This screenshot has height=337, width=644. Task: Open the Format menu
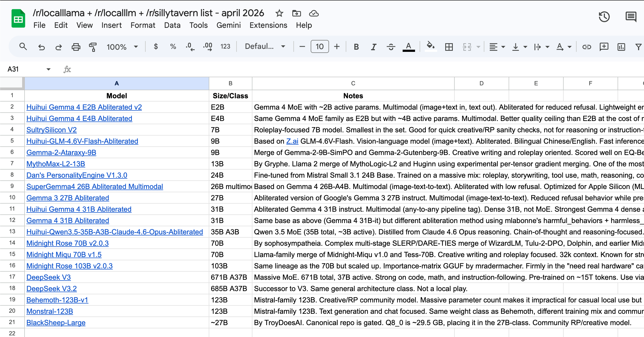coord(143,25)
